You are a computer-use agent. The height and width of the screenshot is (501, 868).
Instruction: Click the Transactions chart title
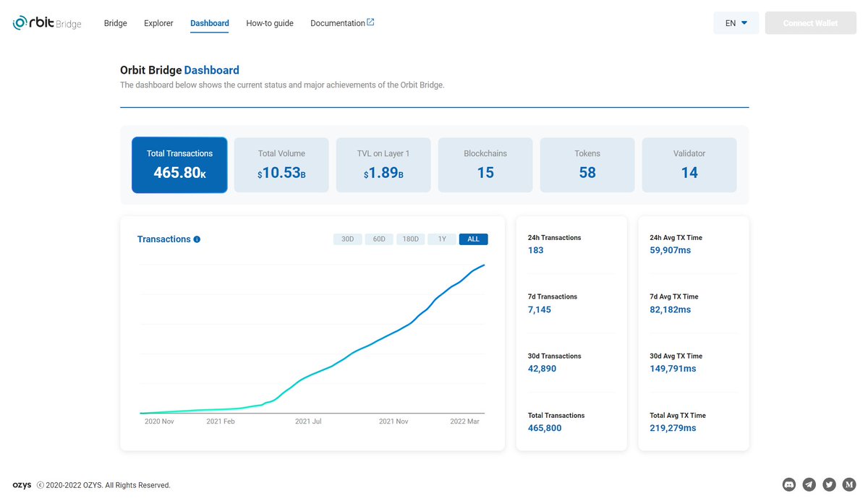164,239
